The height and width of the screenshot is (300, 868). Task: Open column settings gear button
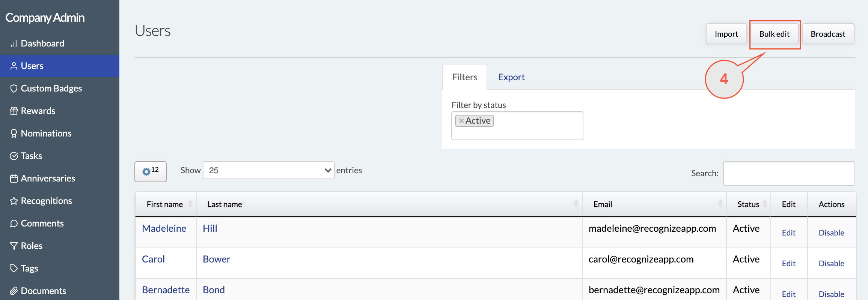[151, 172]
